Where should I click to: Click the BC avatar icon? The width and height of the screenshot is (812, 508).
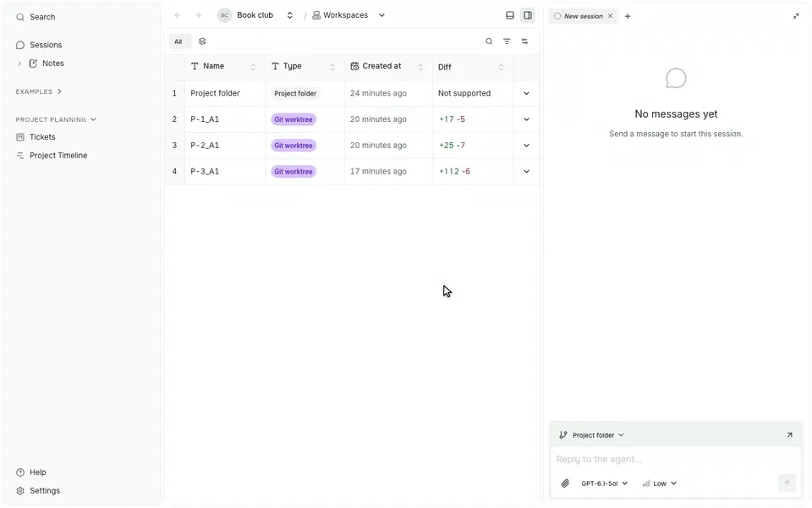coord(224,15)
